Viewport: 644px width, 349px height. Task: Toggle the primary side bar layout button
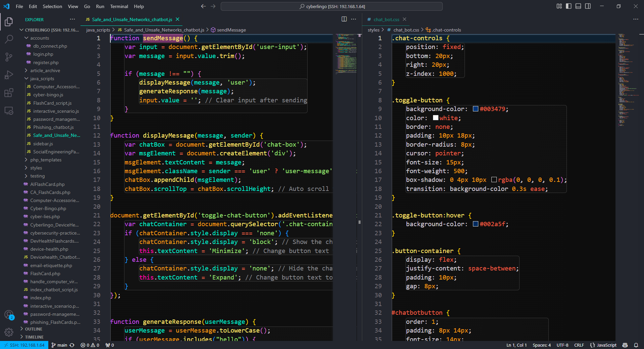point(569,6)
